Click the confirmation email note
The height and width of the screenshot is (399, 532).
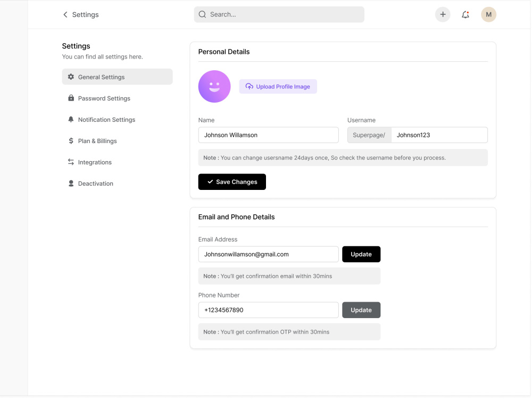(289, 276)
